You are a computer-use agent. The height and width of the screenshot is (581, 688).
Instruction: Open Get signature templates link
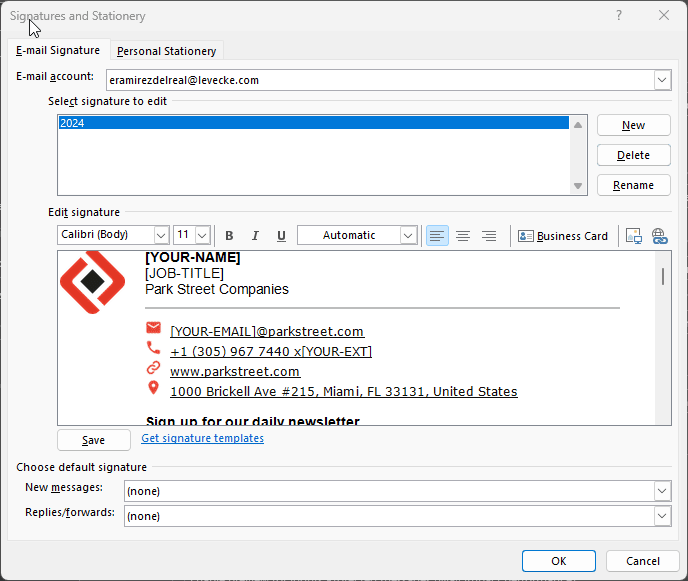click(x=202, y=438)
